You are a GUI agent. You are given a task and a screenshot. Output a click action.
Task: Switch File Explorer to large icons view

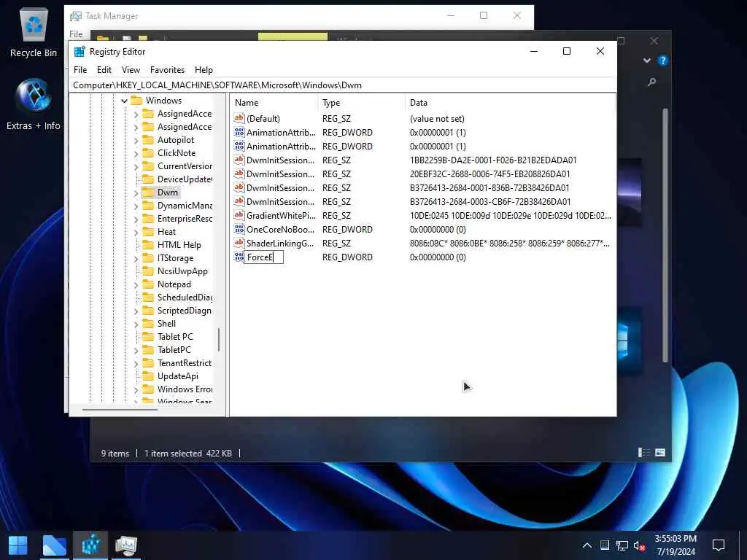point(659,453)
